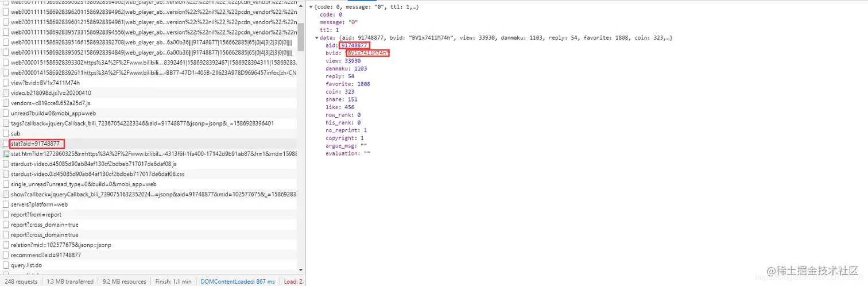Click the ttl: 1 property
The height and width of the screenshot is (286, 868).
(330, 30)
